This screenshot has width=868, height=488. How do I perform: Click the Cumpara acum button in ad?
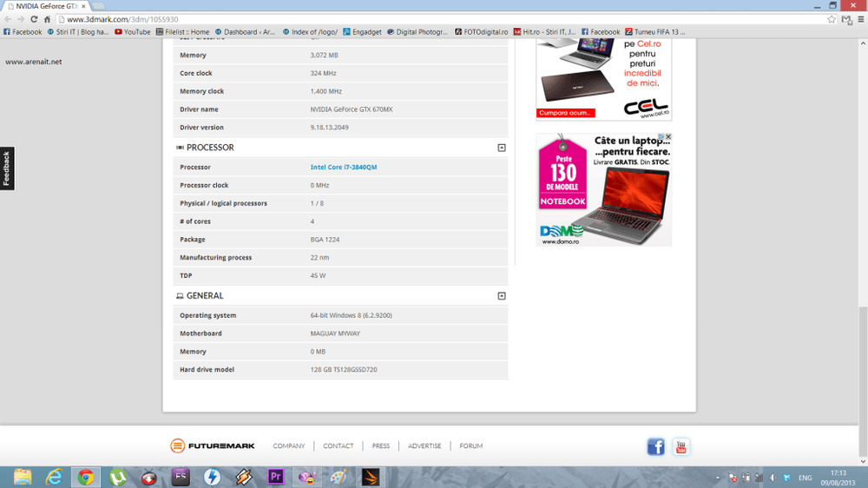(565, 113)
